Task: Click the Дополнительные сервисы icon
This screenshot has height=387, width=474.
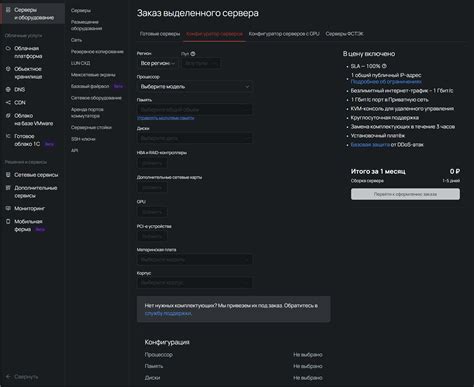Action: 8,188
